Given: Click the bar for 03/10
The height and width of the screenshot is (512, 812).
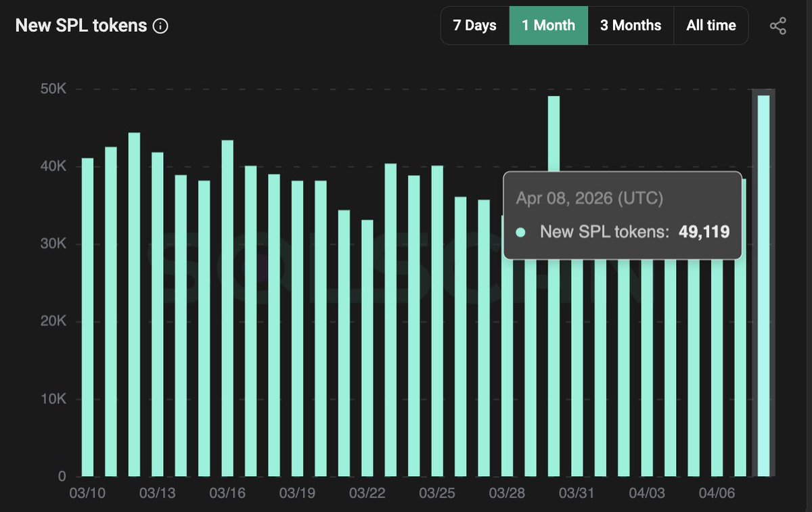Looking at the screenshot, I should (x=87, y=317).
